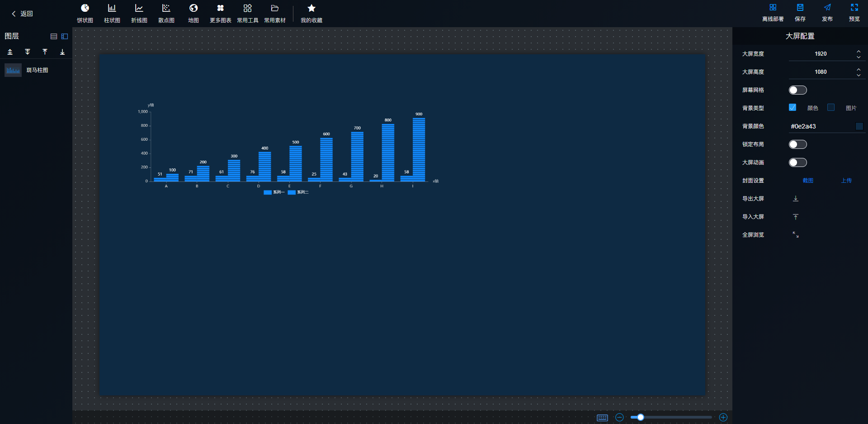Decrease 大屏宽度 with down arrow
The width and height of the screenshot is (868, 424).
(x=859, y=57)
